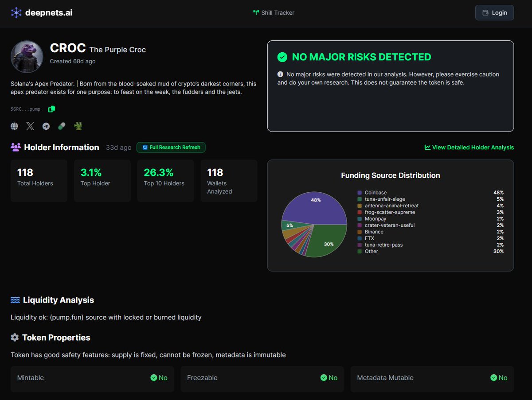Open View Detailed Holder Analysis link
The height and width of the screenshot is (400, 532).
(x=469, y=147)
